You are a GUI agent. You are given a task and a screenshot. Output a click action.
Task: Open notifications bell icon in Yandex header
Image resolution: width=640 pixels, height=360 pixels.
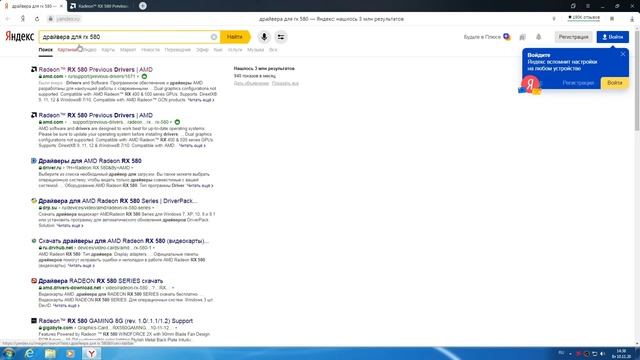(538, 37)
